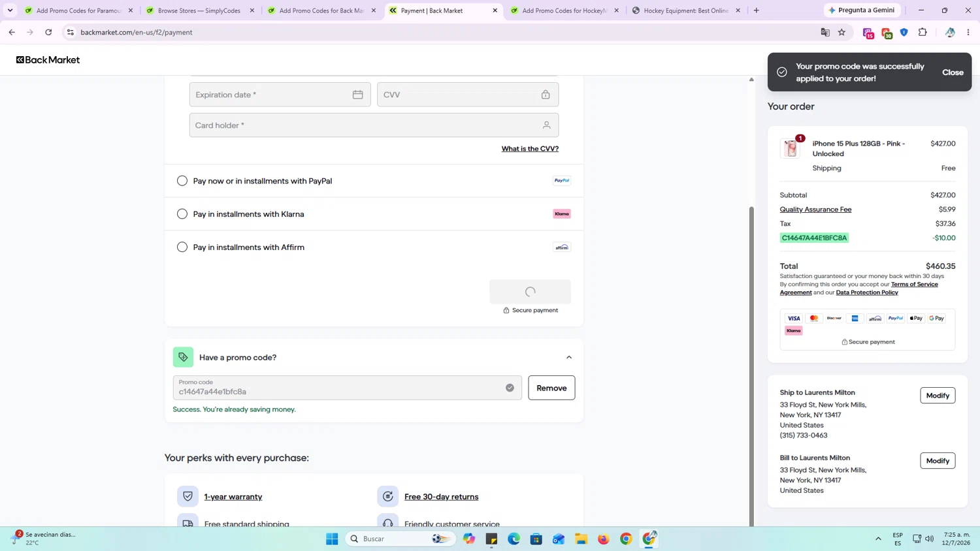
Task: Open the site information icon in address bar
Action: [71, 32]
